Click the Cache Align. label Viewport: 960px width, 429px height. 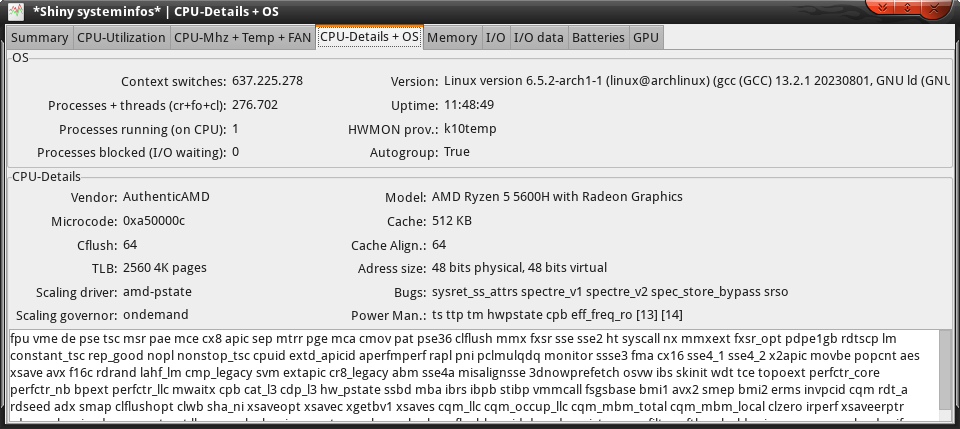tap(389, 245)
